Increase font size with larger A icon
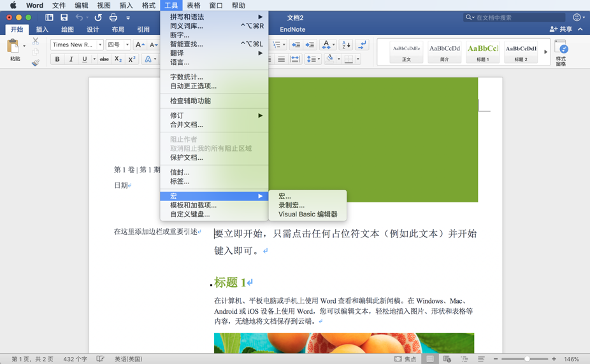The image size is (590, 364). tap(140, 45)
